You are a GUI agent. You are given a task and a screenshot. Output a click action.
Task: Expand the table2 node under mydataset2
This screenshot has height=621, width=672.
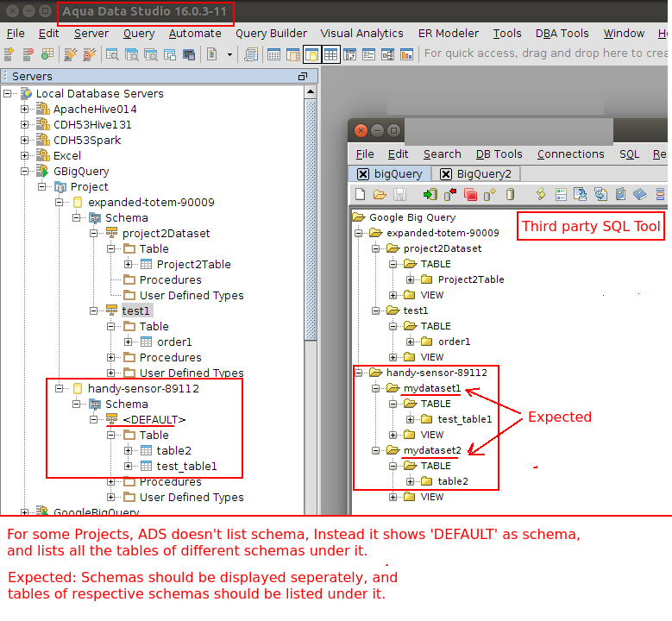(410, 481)
